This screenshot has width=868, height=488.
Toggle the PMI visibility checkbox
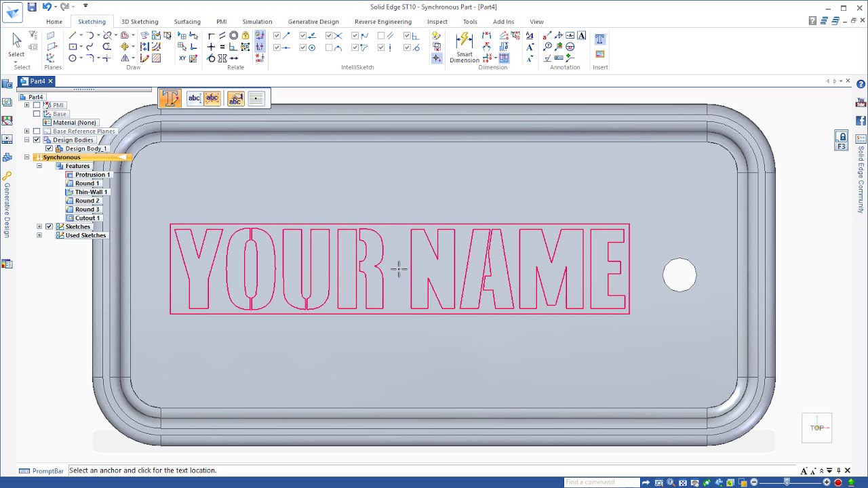pyautogui.click(x=37, y=105)
